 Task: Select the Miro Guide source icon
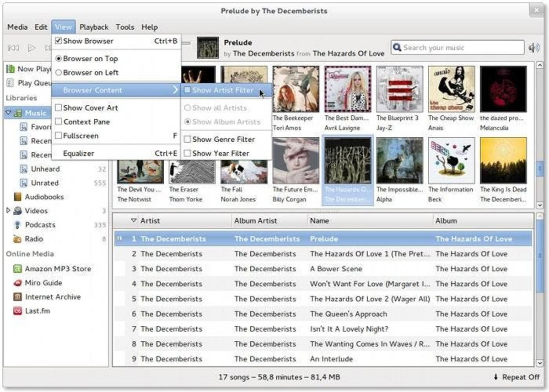(x=17, y=283)
